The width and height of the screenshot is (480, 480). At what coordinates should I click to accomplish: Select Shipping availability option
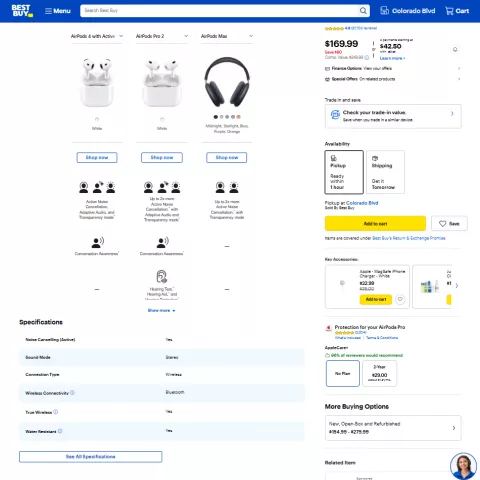tap(385, 172)
